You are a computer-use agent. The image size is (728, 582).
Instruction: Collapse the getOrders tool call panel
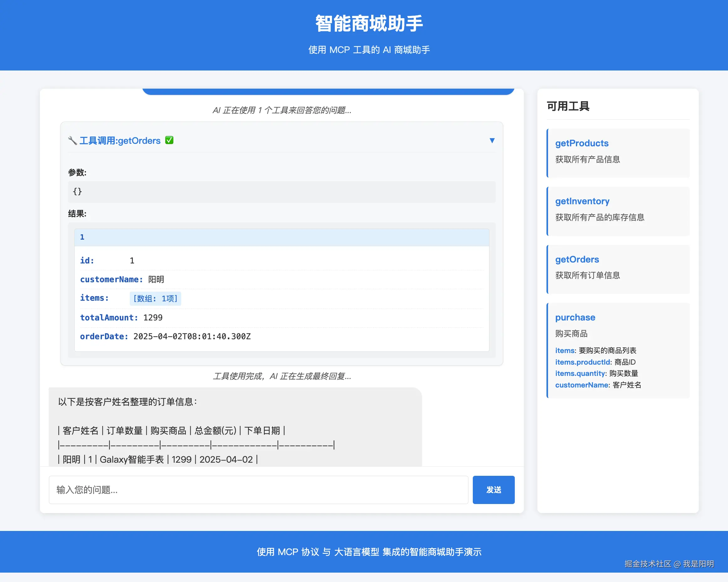(x=492, y=140)
